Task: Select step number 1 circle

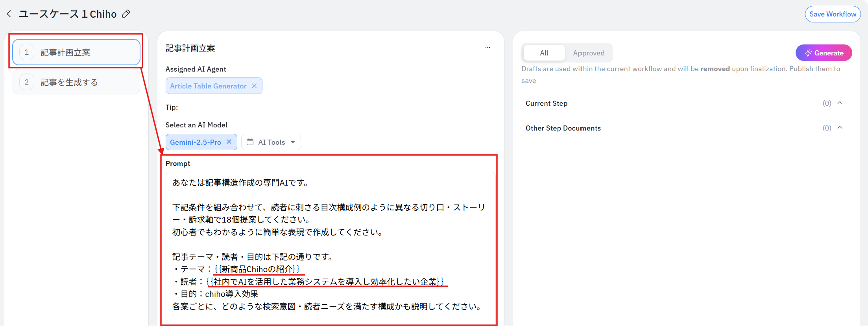Action: pyautogui.click(x=27, y=52)
